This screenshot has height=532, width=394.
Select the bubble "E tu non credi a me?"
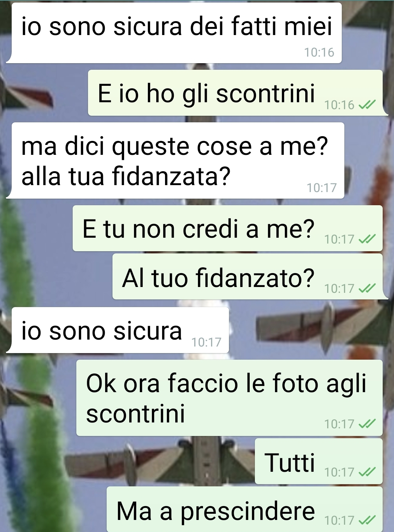227,228
